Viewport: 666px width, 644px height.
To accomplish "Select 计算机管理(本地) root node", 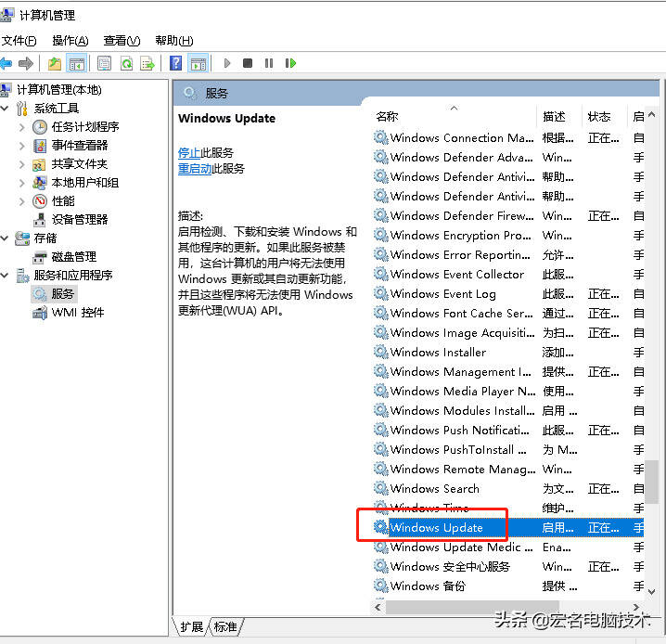I will (x=59, y=90).
